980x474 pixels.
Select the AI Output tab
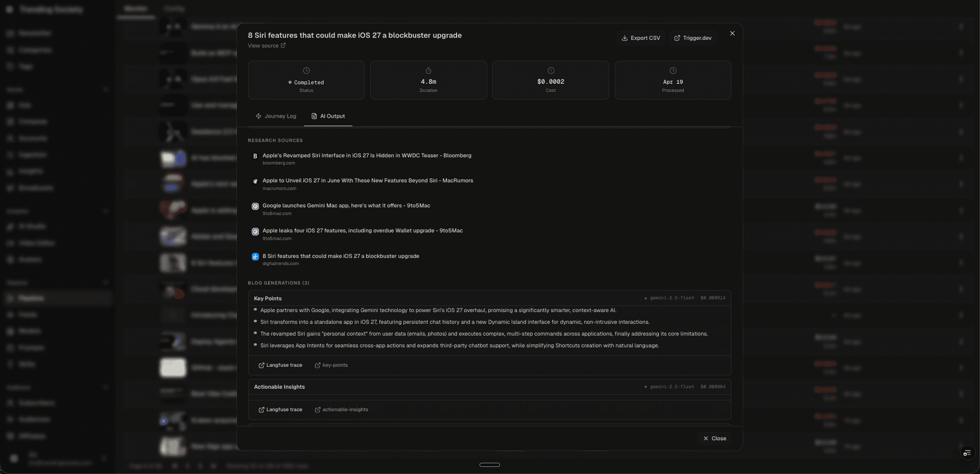coord(329,116)
